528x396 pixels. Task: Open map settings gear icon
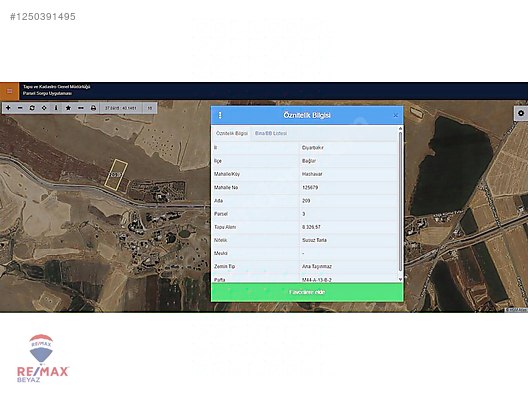click(x=521, y=113)
